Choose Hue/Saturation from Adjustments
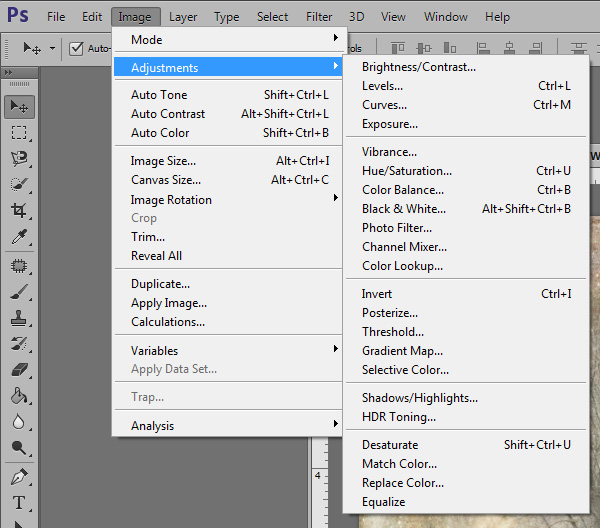 click(407, 171)
